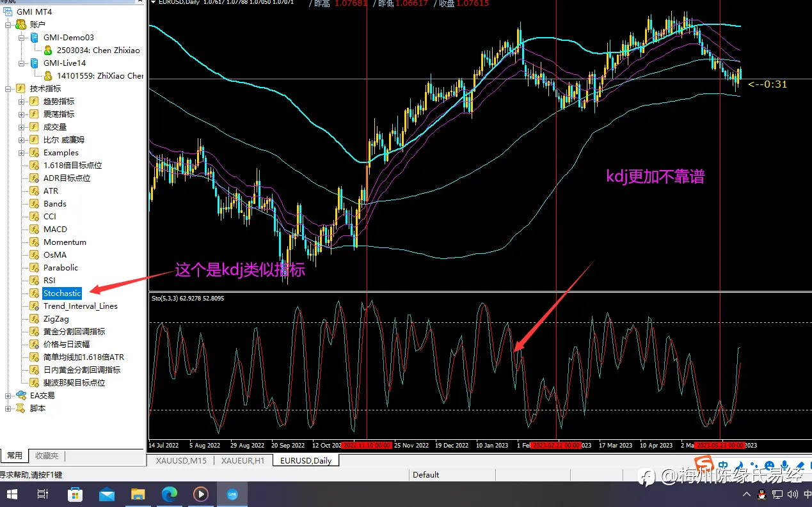Switch to the XAUEUR,H1 chart tab
The image size is (812, 507).
(x=243, y=460)
